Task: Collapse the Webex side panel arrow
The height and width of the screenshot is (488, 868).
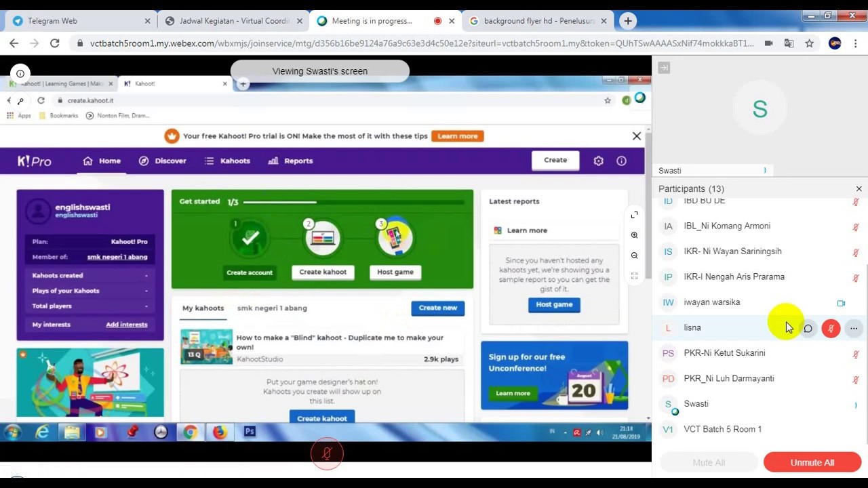Action: click(664, 68)
